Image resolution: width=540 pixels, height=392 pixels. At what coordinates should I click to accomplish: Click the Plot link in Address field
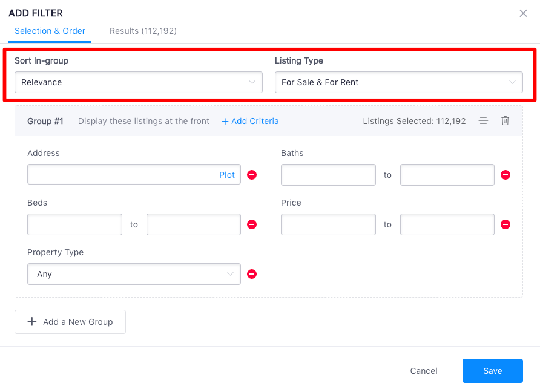pos(227,175)
